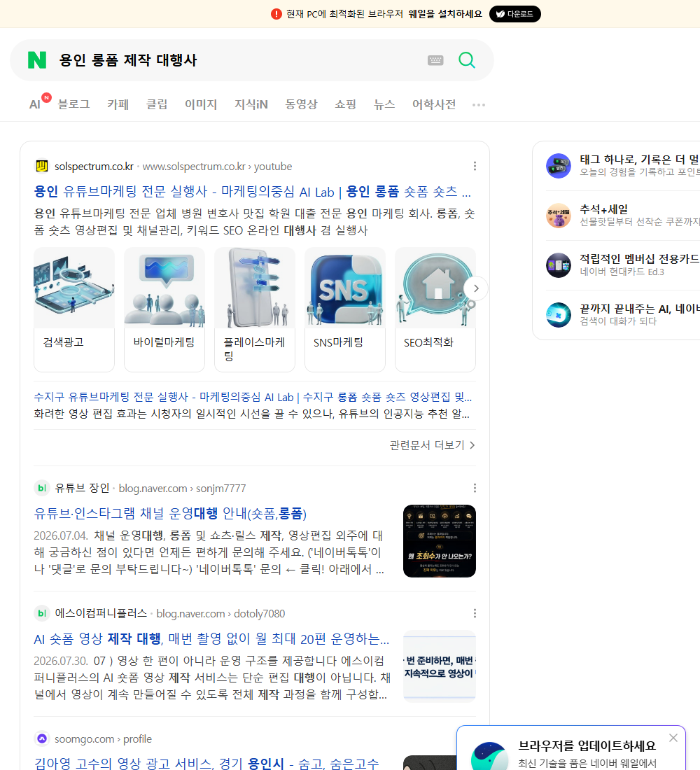Open the 김아영 고수의 영상 광고 서비스 link
700x770 pixels.
click(206, 764)
